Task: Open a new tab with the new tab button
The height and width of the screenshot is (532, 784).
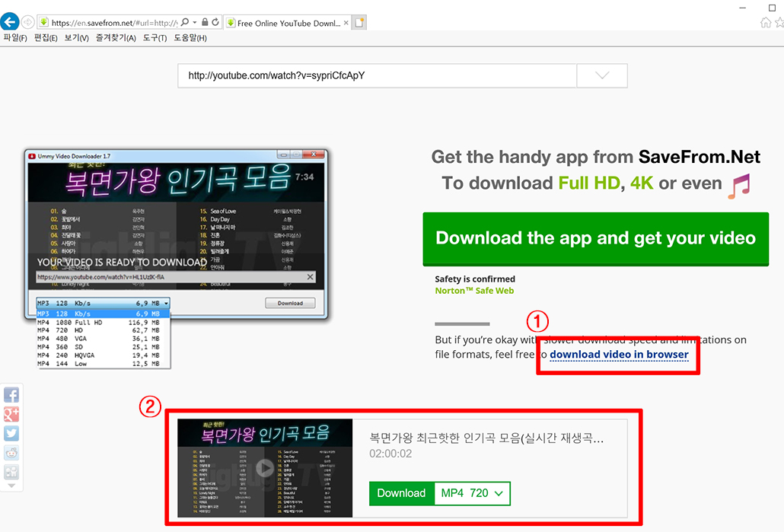Action: coord(359,23)
